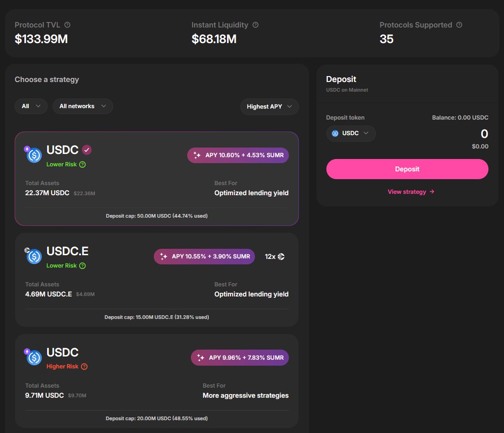The image size is (504, 433).
Task: Click the 9.71M USDC total assets value
Action: tap(44, 395)
